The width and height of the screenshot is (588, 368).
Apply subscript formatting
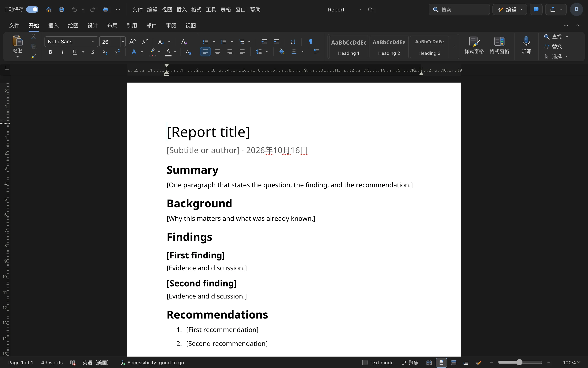point(105,52)
